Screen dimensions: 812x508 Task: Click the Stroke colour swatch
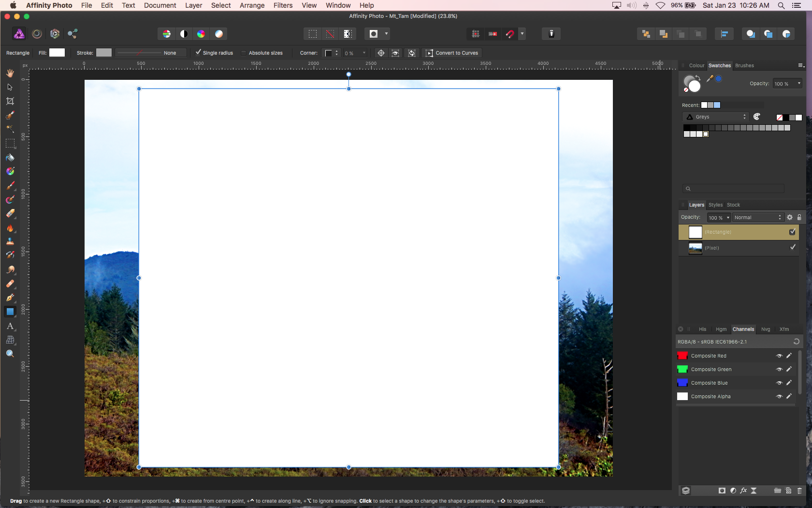pyautogui.click(x=103, y=53)
